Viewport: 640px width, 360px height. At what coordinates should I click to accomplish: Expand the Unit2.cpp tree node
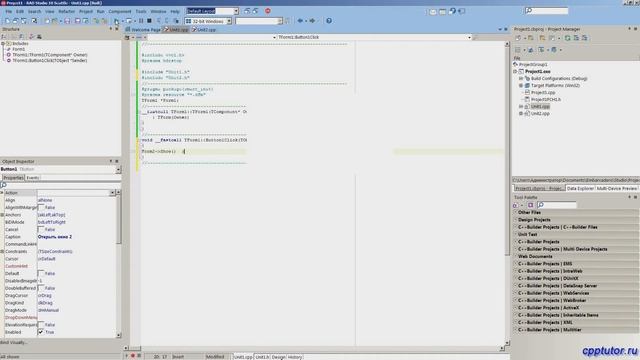pos(521,113)
